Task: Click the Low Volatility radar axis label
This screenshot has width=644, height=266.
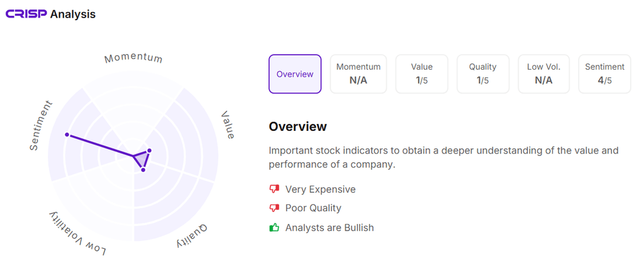Action: [x=77, y=234]
